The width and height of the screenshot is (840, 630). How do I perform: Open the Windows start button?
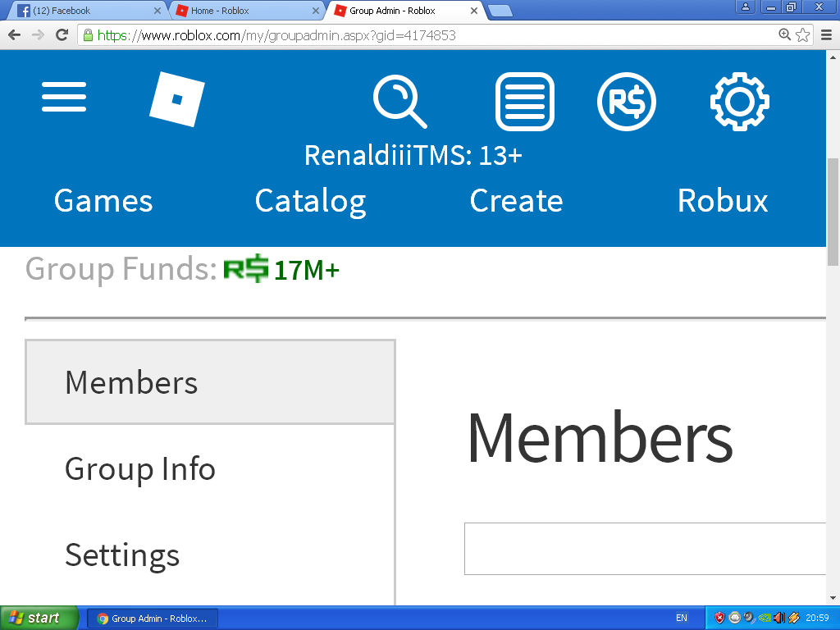[39, 618]
